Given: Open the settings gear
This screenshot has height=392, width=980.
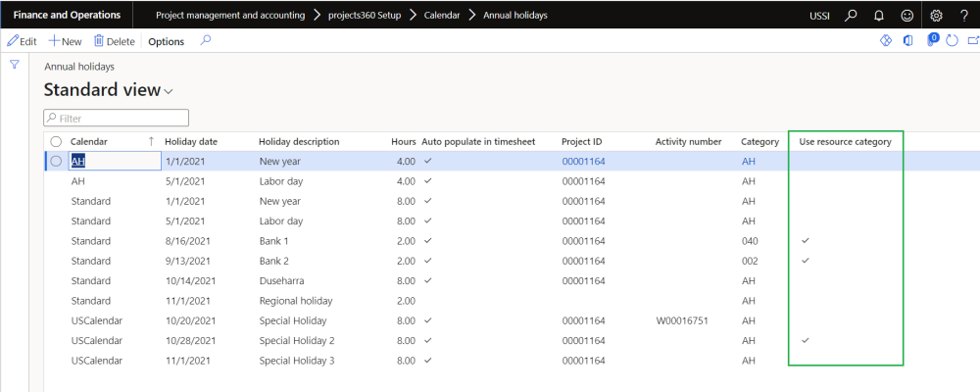Looking at the screenshot, I should tap(936, 16).
